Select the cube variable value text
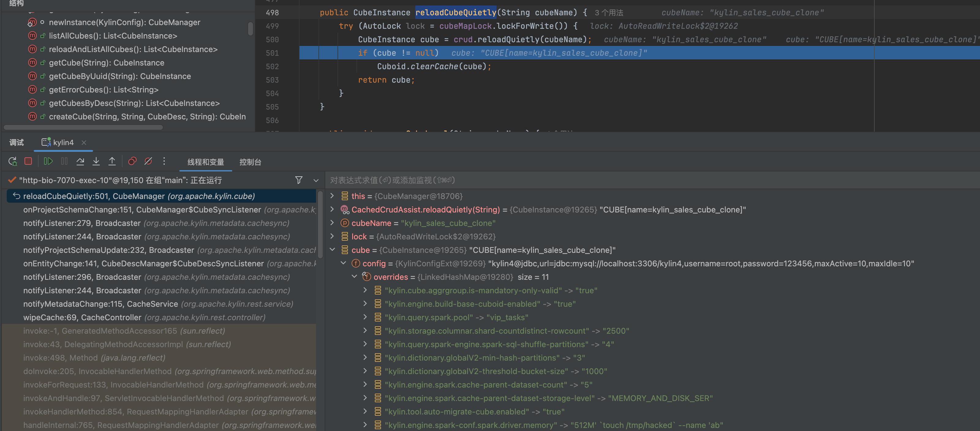The image size is (980, 431). pos(542,250)
